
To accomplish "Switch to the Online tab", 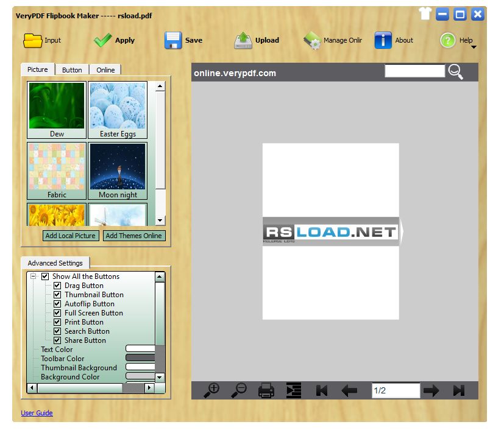I will click(x=105, y=69).
